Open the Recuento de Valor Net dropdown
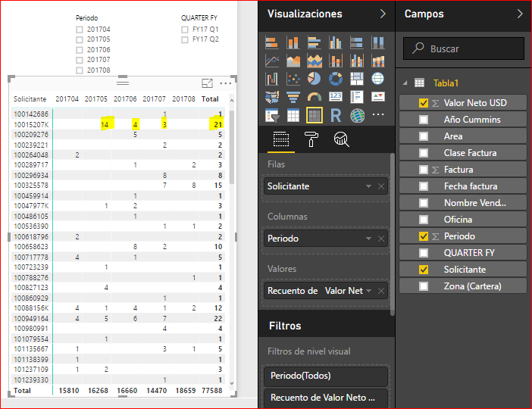This screenshot has height=409, width=532. (x=368, y=291)
